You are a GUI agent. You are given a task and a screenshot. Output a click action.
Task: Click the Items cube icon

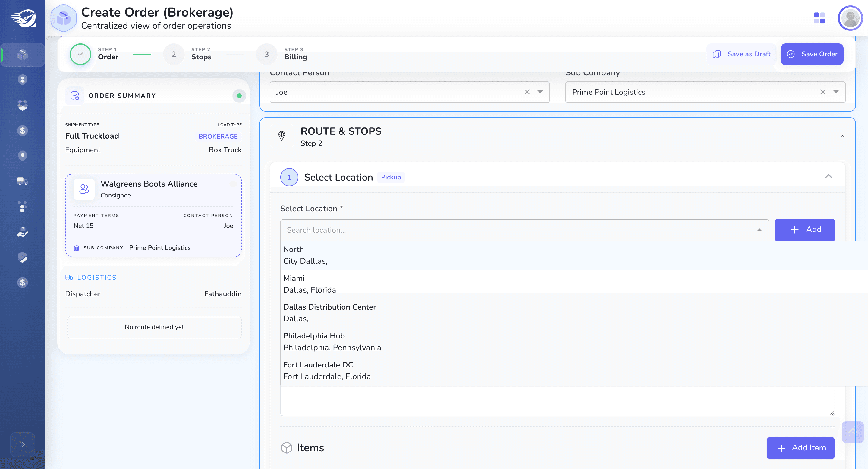(286, 447)
